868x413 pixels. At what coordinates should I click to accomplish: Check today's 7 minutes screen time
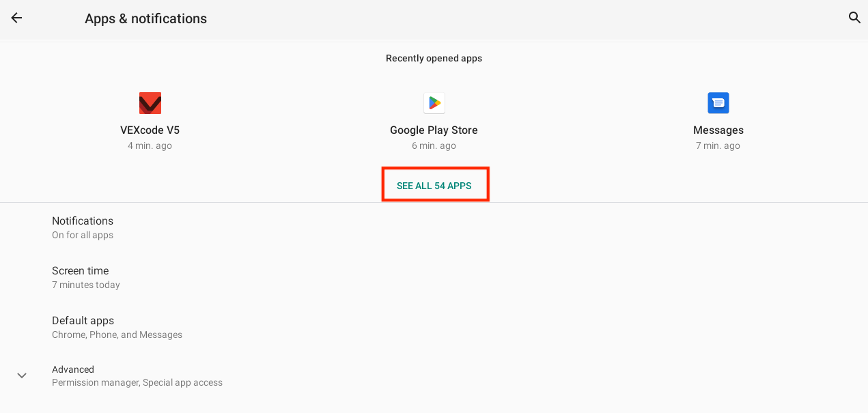click(x=85, y=285)
